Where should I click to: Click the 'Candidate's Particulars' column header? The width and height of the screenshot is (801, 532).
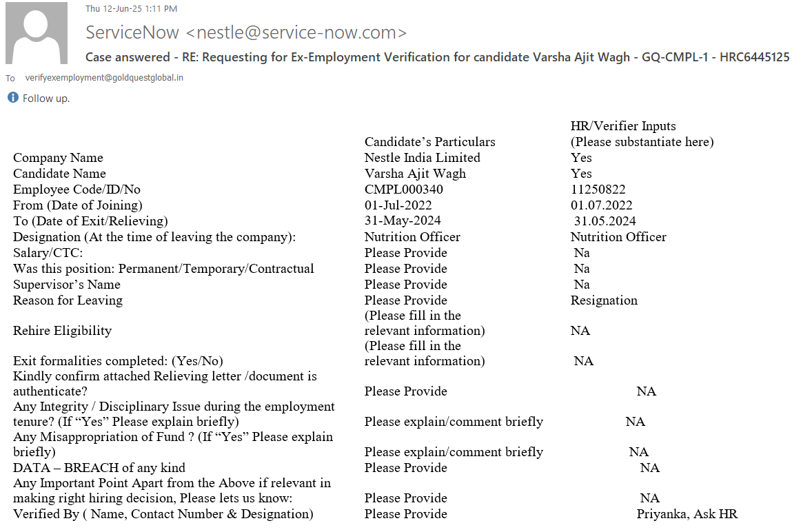429,142
